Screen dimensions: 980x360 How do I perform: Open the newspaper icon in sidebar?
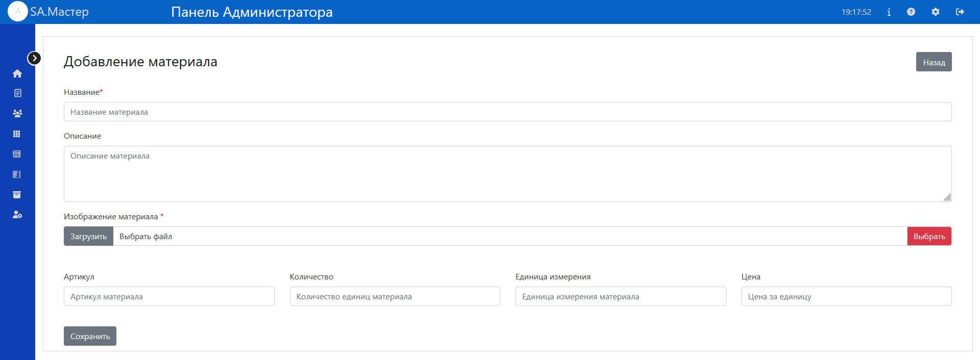[17, 154]
